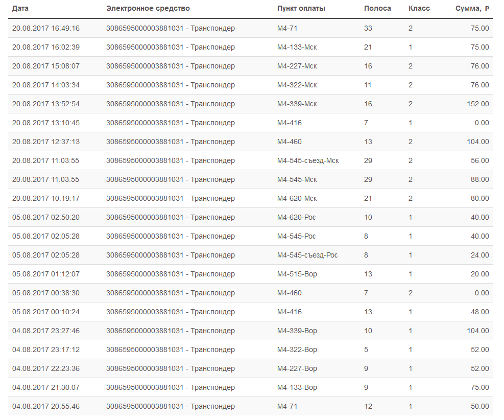Click payment point M4-545-съезд-Рос
The height and width of the screenshot is (420, 504).
click(x=307, y=255)
